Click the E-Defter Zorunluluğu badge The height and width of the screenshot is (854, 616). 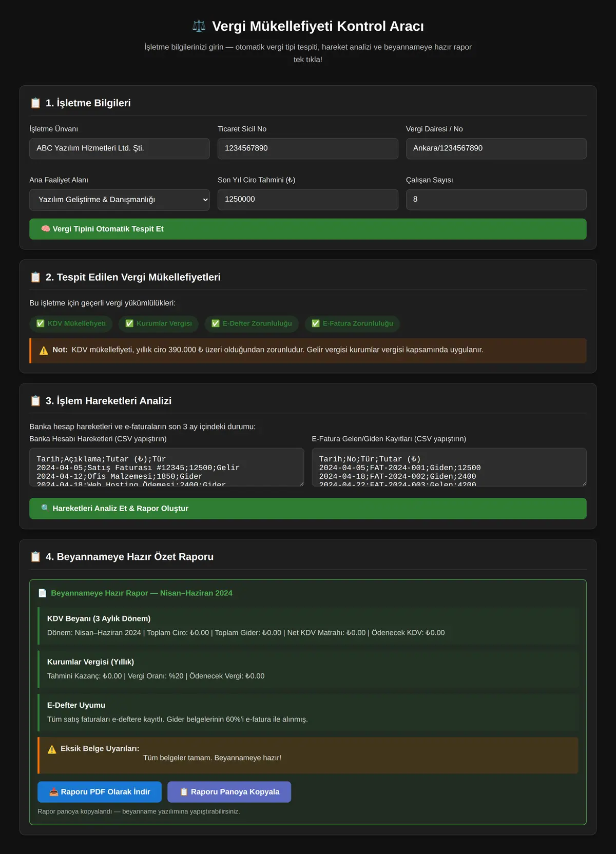click(x=252, y=323)
